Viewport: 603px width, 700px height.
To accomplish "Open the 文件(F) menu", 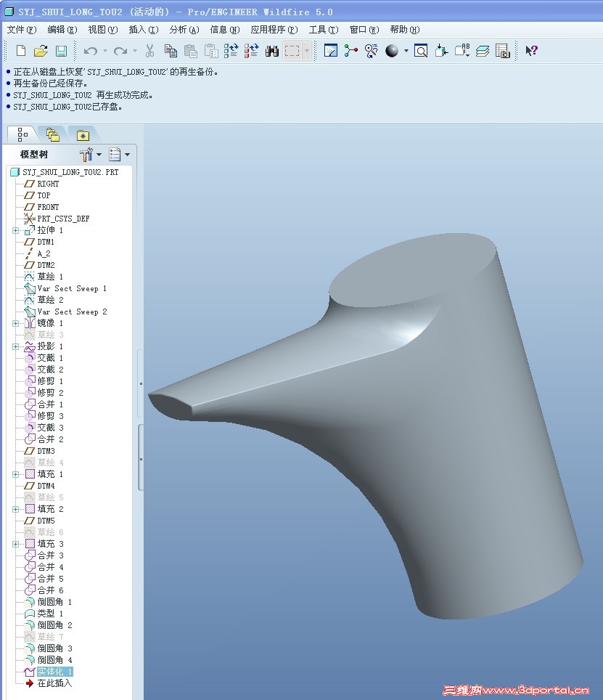I will 22,30.
